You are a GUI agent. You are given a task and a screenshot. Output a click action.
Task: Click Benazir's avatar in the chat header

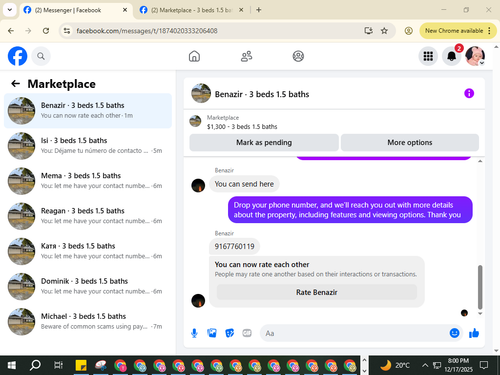(x=201, y=93)
